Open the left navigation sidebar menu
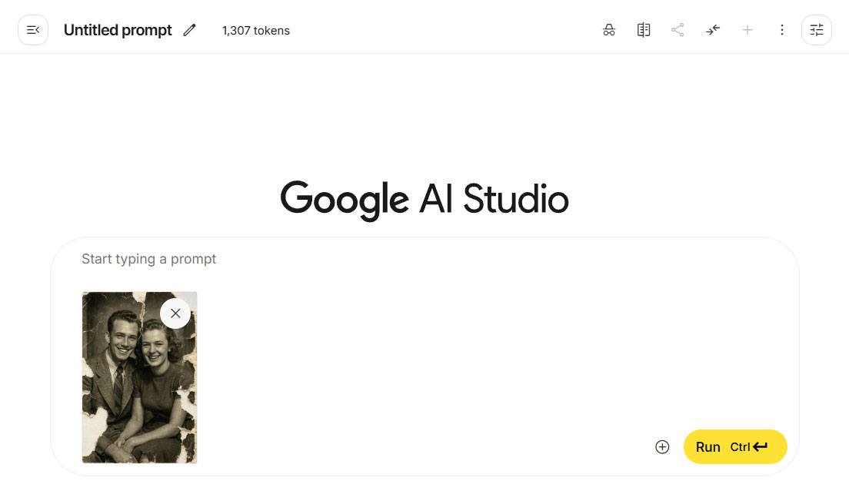Screen dimensions: 849x504 point(33,30)
